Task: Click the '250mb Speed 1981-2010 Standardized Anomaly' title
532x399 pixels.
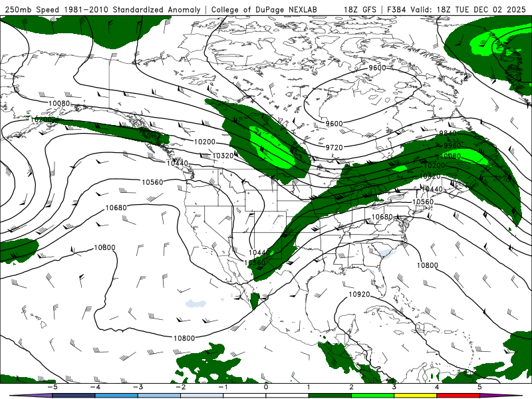Action: (x=103, y=9)
